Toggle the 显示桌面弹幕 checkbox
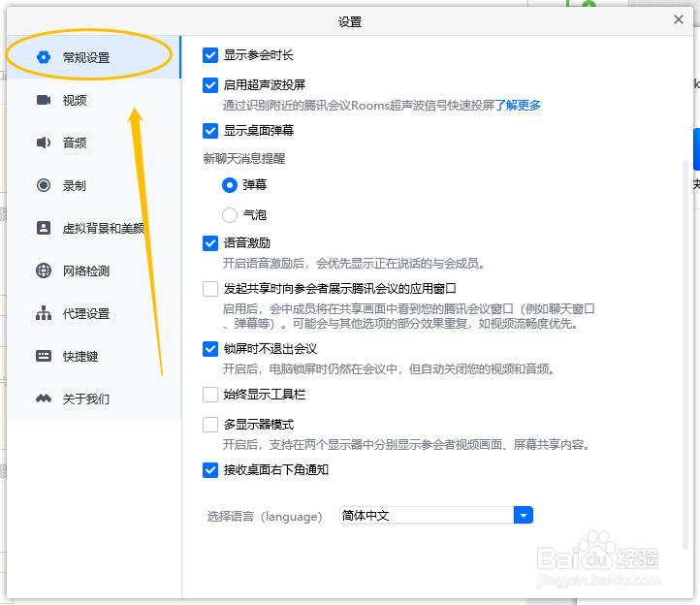The height and width of the screenshot is (605, 700). [x=210, y=131]
